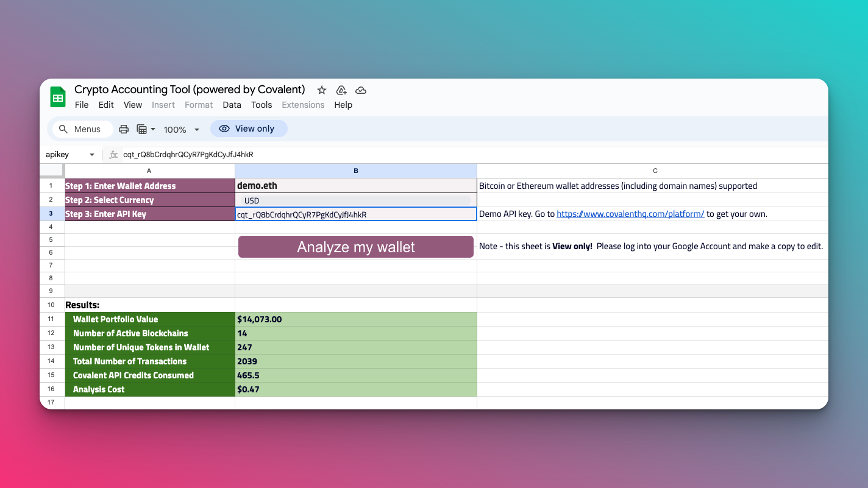Click the "Covalent API Credits Consumed" label cell

(149, 375)
